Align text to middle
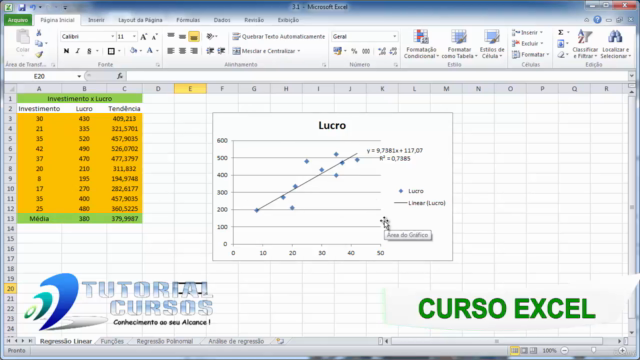Viewport: 640px width, 360px height. click(x=182, y=36)
